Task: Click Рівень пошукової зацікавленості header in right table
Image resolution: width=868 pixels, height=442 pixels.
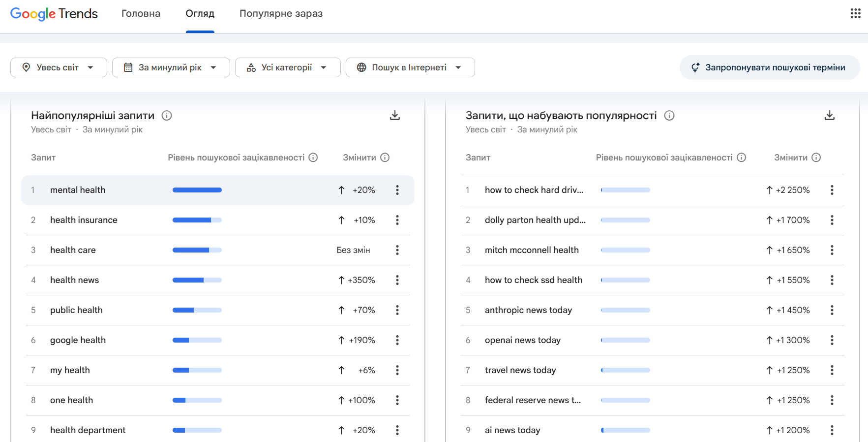Action: 664,158
